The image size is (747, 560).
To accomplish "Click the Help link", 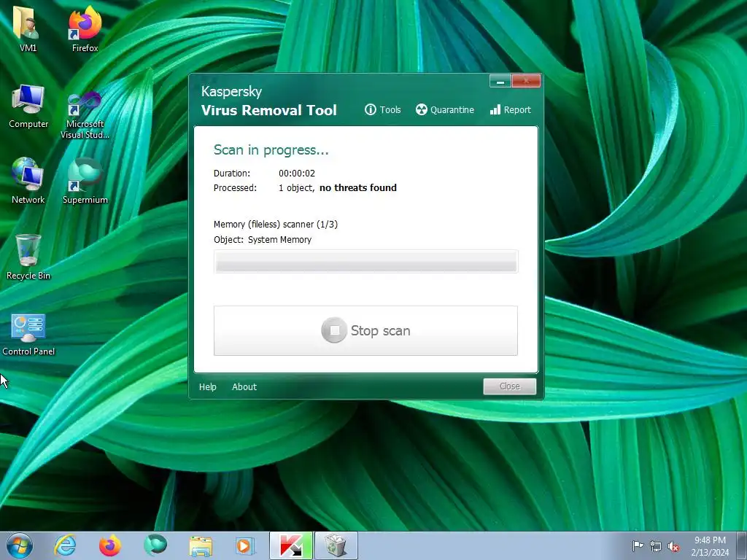I will point(208,386).
